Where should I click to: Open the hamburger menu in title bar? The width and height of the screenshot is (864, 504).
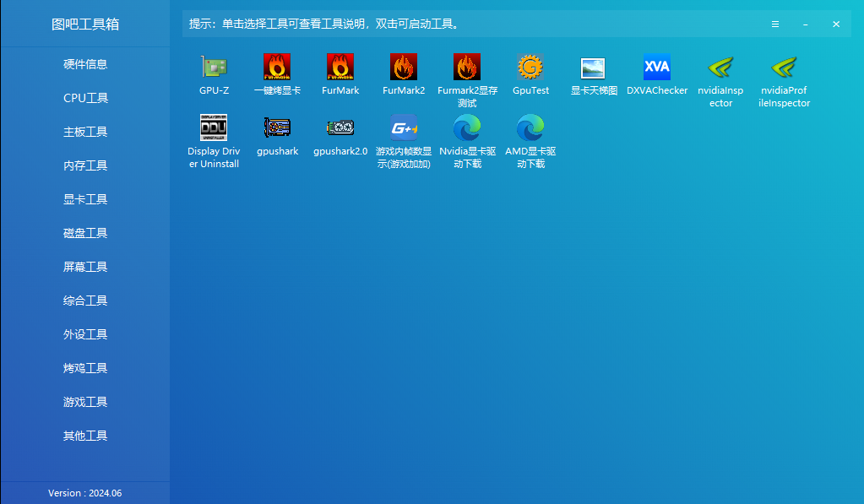(775, 24)
